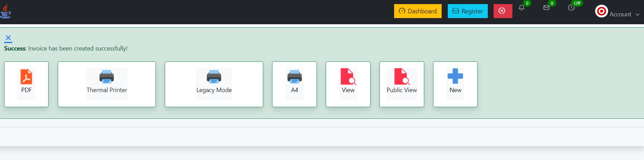Screen dimensions: 644x160
Task: Open the notifications bell
Action: point(521,8)
